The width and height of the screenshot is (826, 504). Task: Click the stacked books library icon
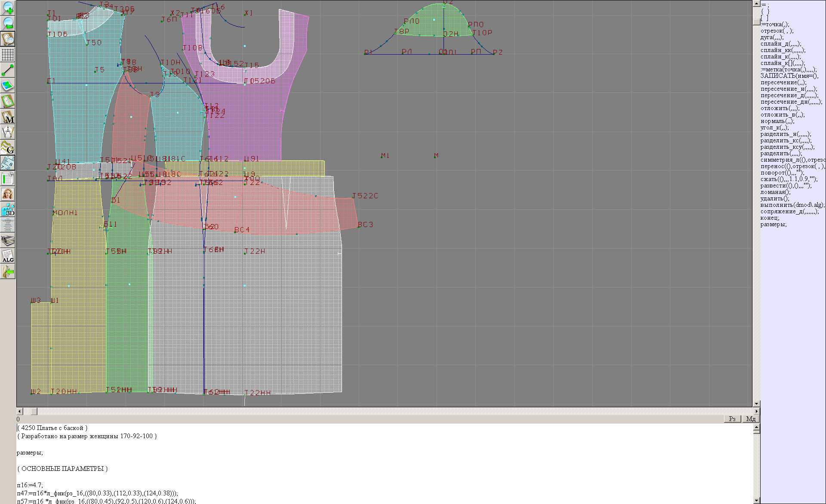coord(8,240)
